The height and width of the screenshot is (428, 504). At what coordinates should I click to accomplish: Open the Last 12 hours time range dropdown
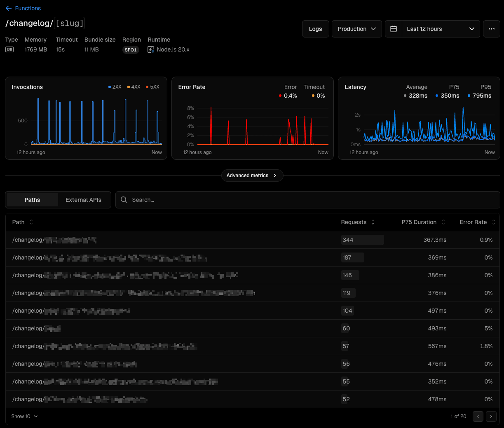(x=441, y=29)
